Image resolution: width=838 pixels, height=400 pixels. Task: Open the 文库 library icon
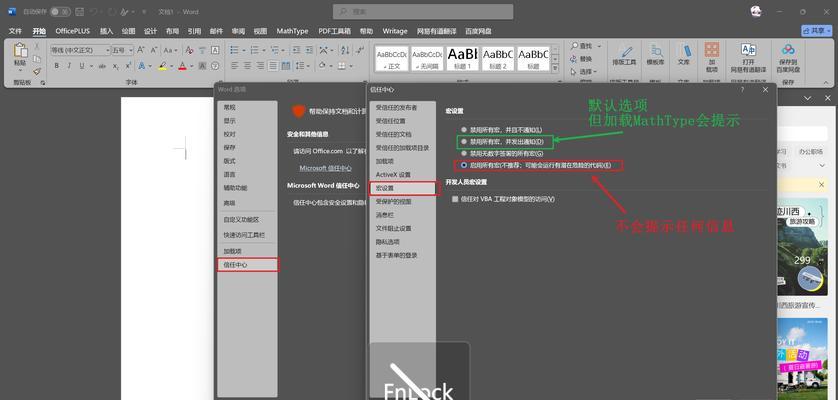tap(684, 56)
